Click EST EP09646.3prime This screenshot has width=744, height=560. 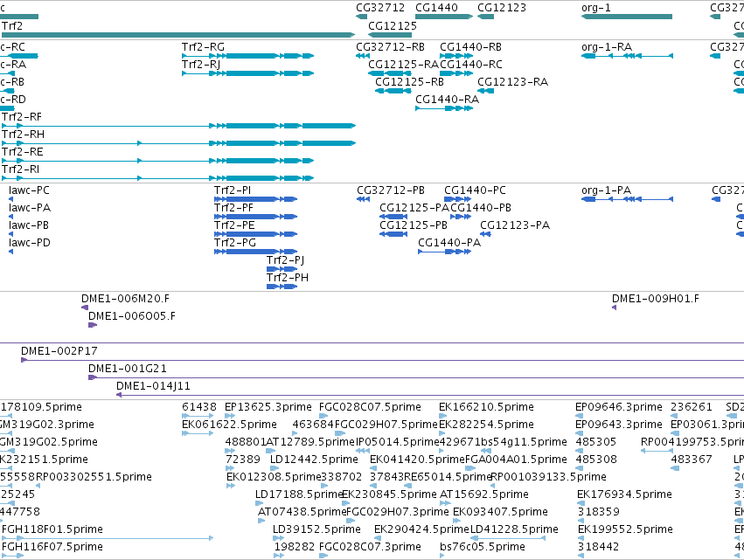[579, 416]
